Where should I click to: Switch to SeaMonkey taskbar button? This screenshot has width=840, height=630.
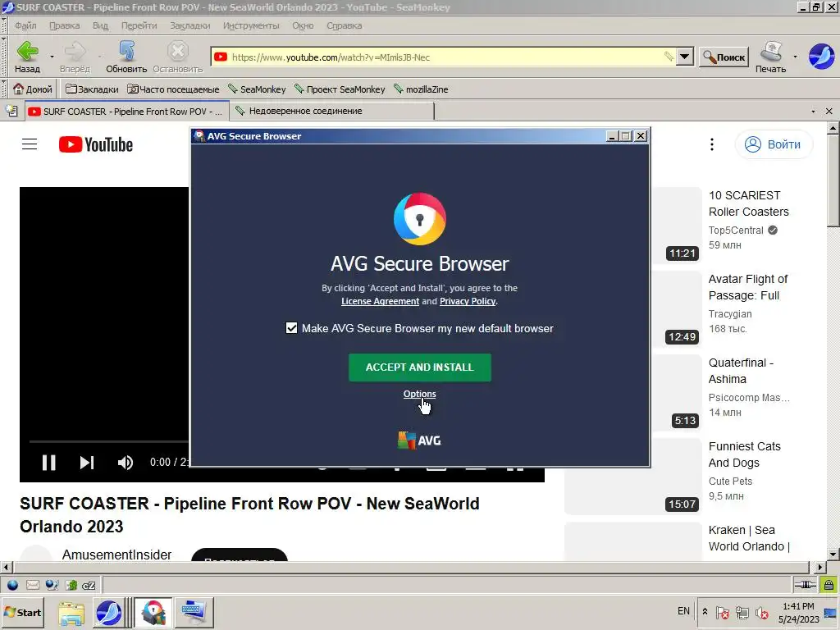pos(109,613)
